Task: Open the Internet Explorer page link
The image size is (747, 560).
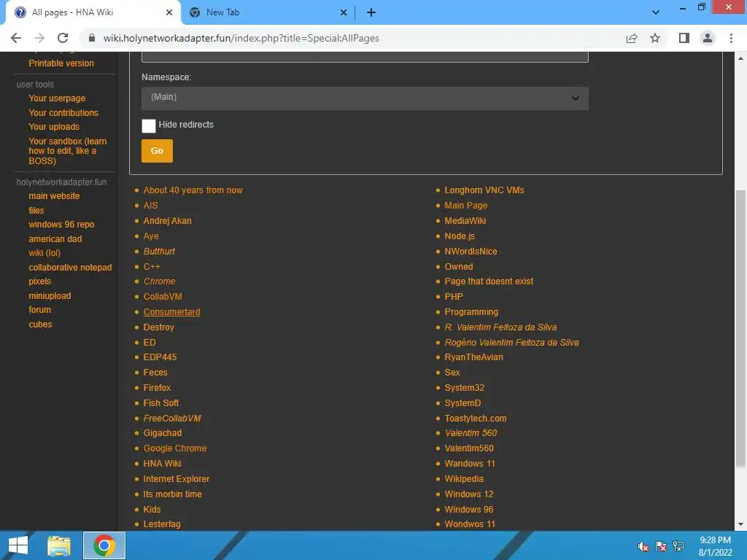Action: coord(177,479)
